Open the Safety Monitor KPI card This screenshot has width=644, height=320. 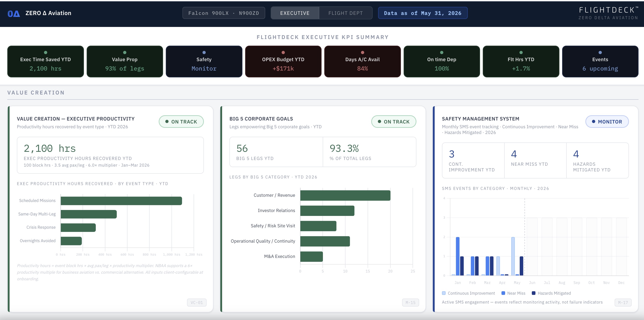tap(204, 61)
